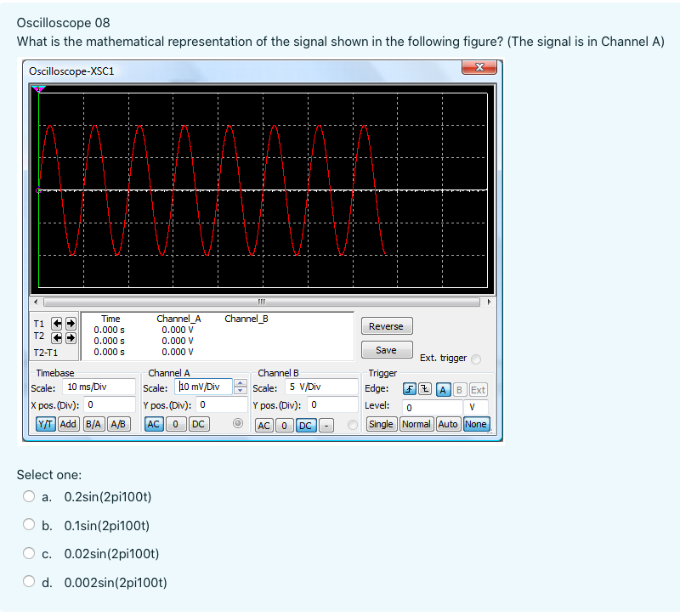Select the Y/T display mode
680x616 pixels.
(x=45, y=424)
